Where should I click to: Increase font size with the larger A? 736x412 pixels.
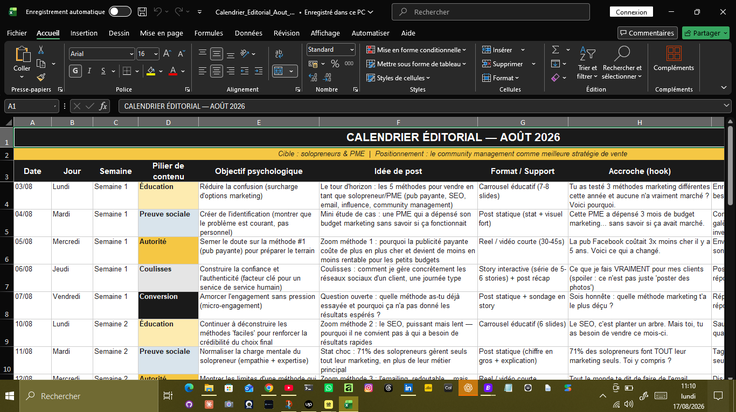pyautogui.click(x=167, y=54)
